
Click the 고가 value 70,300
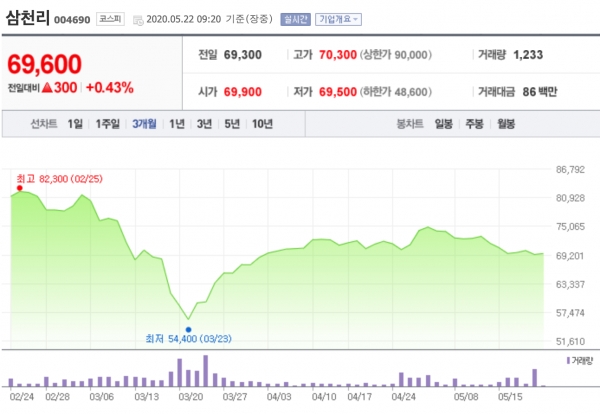(338, 55)
